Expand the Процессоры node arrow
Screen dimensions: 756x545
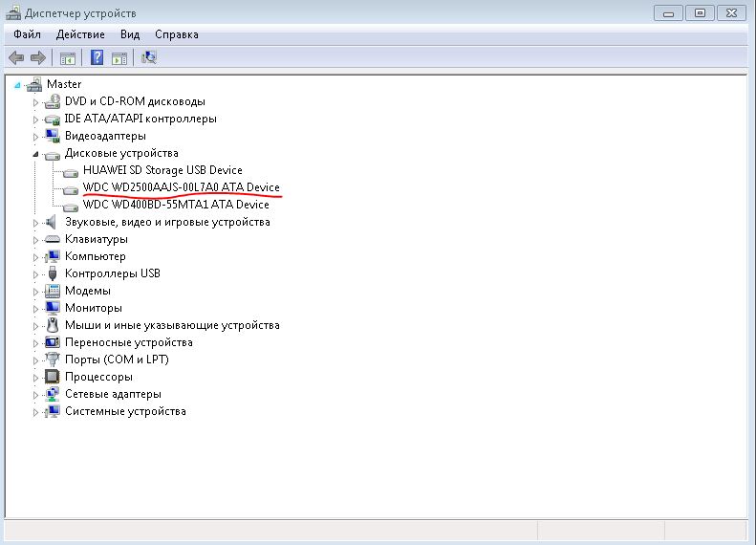pos(35,378)
